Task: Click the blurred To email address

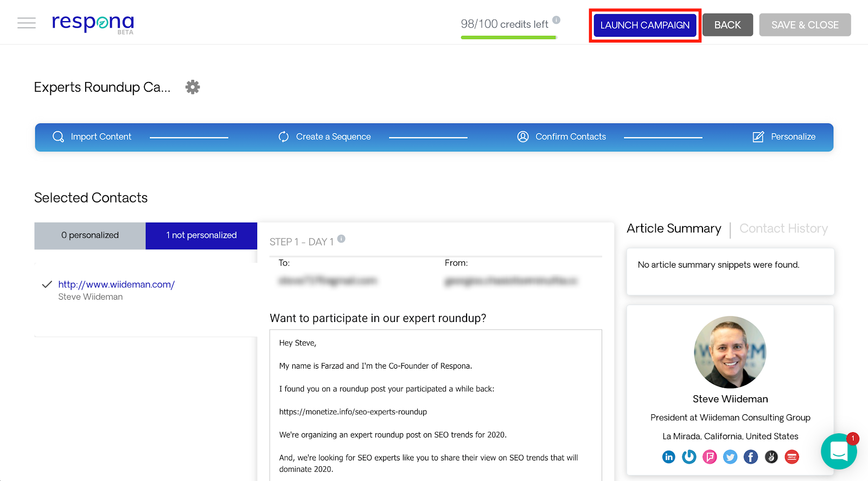Action: 328,281
